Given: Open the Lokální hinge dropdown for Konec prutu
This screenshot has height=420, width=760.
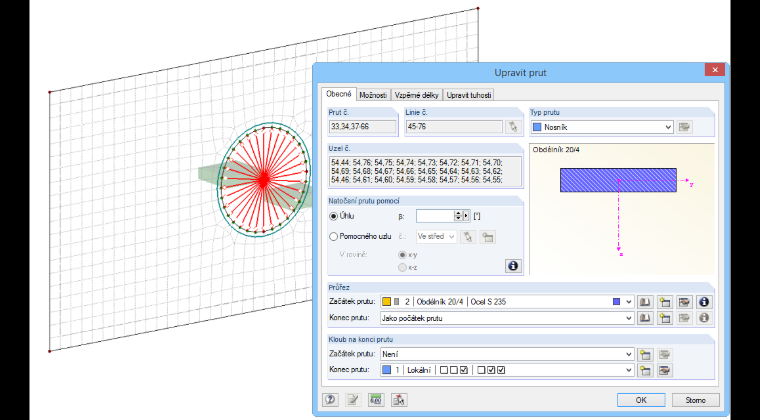Looking at the screenshot, I should pos(629,371).
